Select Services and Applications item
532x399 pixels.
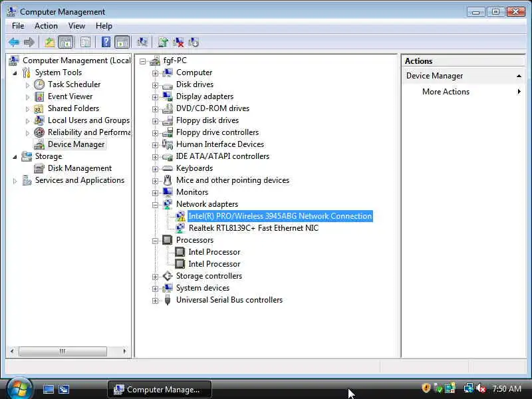(x=79, y=180)
